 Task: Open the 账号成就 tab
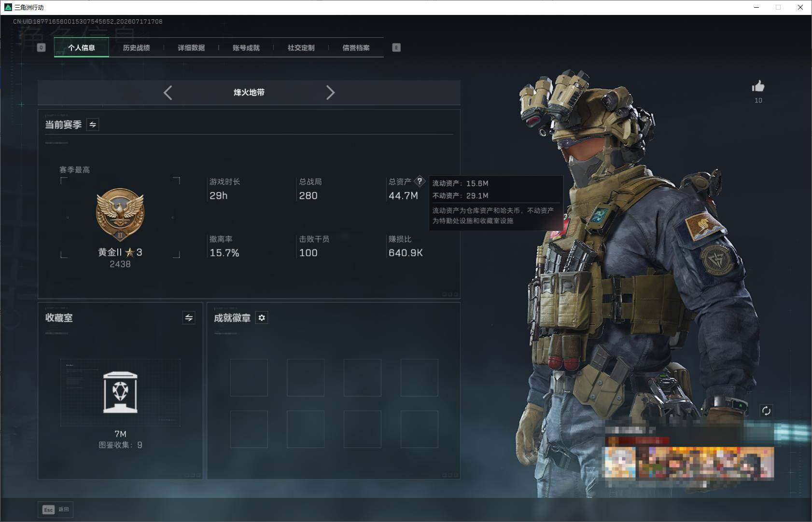click(246, 48)
